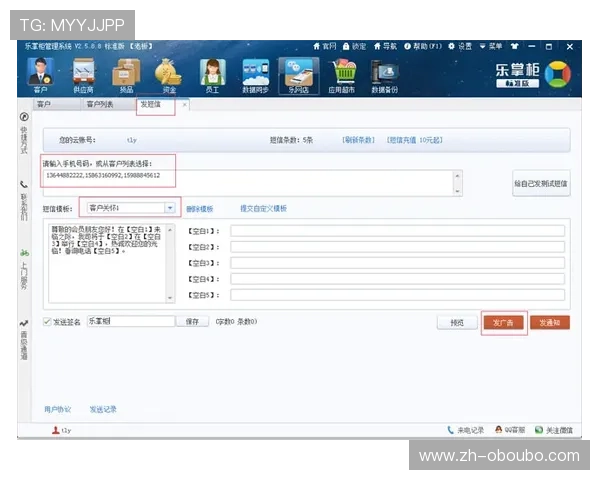Screen dimensions: 600x480
Task: Open the 用户协议 user agreement link
Action: pos(57,409)
